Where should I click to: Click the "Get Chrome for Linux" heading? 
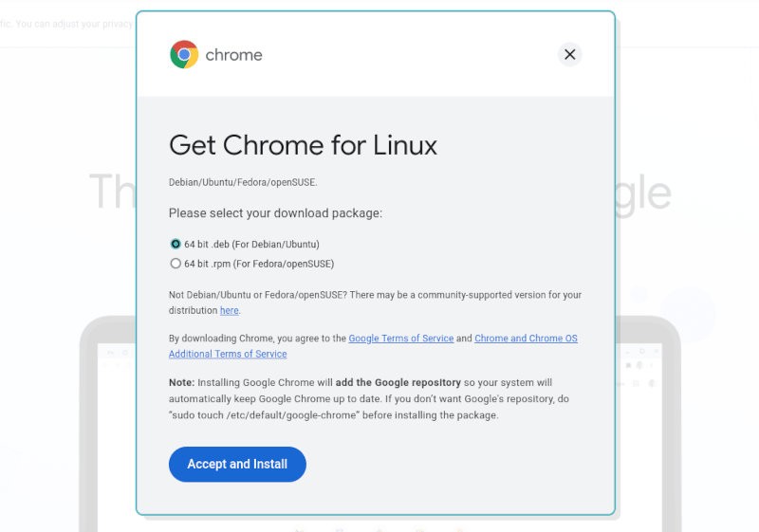click(x=303, y=145)
